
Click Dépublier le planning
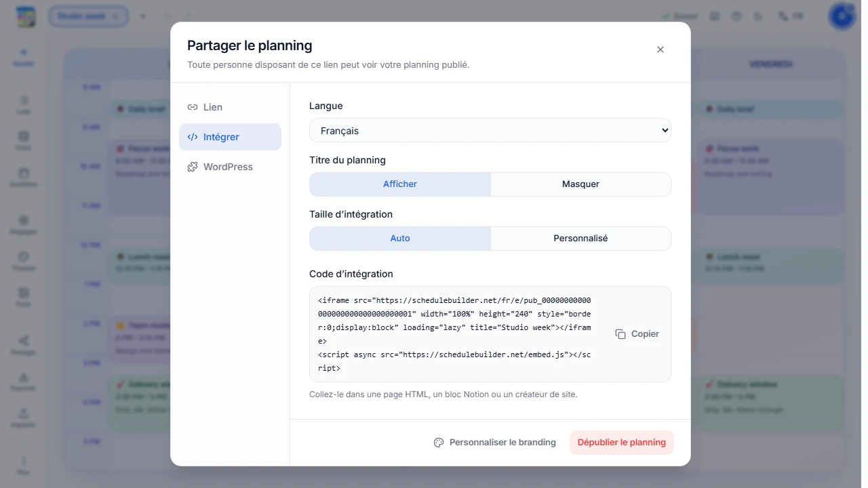tap(622, 443)
